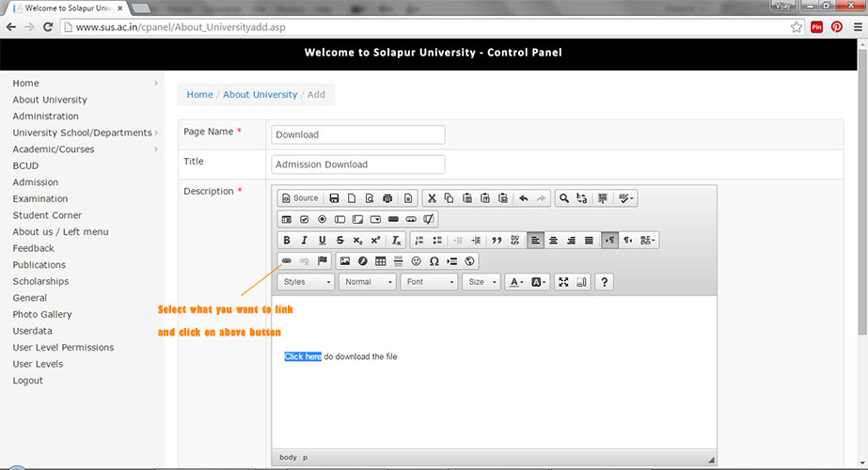
Task: Reload the page with the browser refresh button
Action: point(48,27)
